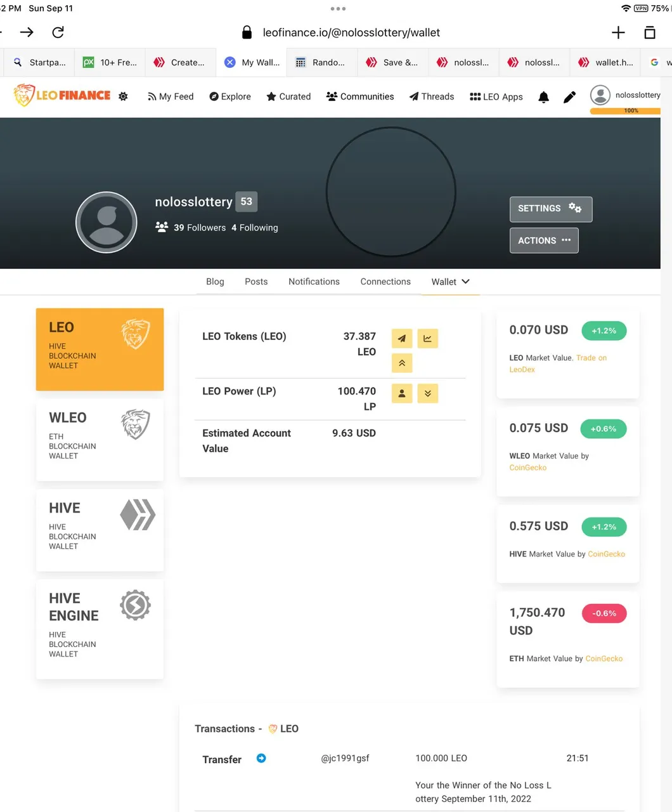This screenshot has width=672, height=812.
Task: Go to the Explore page
Action: pos(230,96)
